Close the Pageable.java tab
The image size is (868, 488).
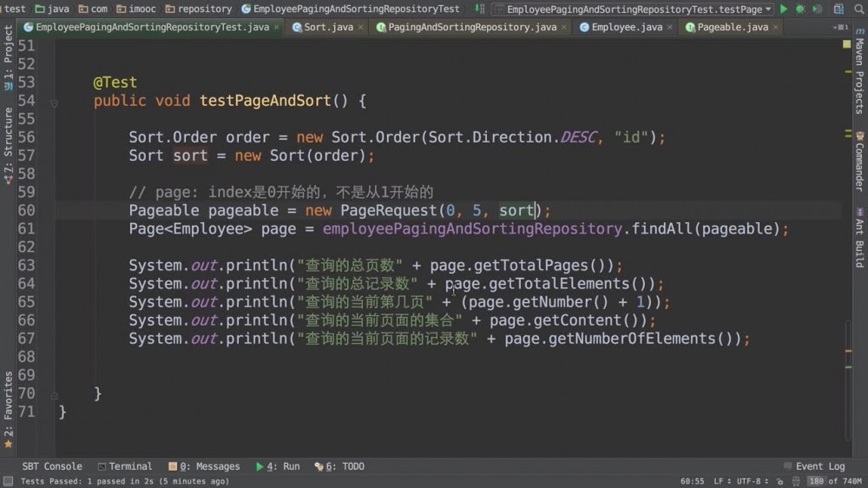coord(775,27)
